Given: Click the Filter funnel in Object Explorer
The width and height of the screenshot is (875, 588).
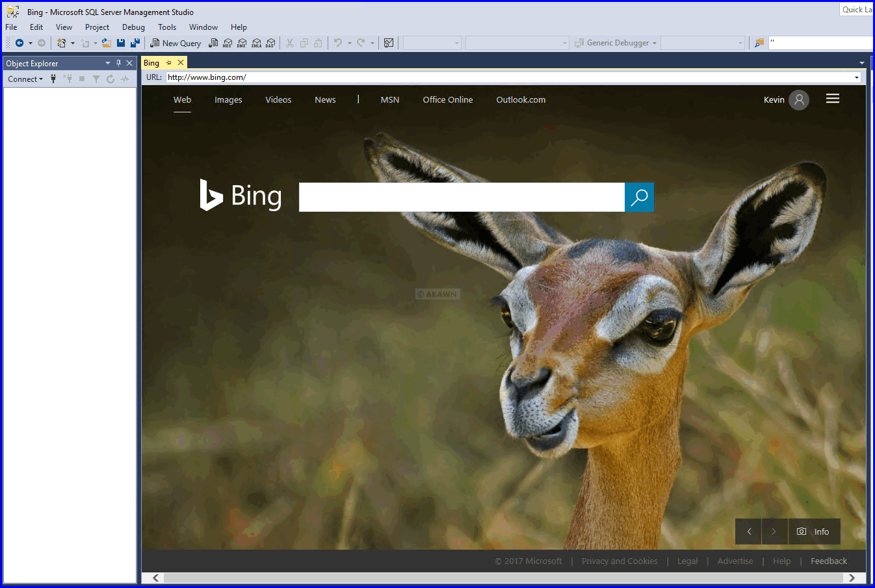Looking at the screenshot, I should tap(96, 79).
